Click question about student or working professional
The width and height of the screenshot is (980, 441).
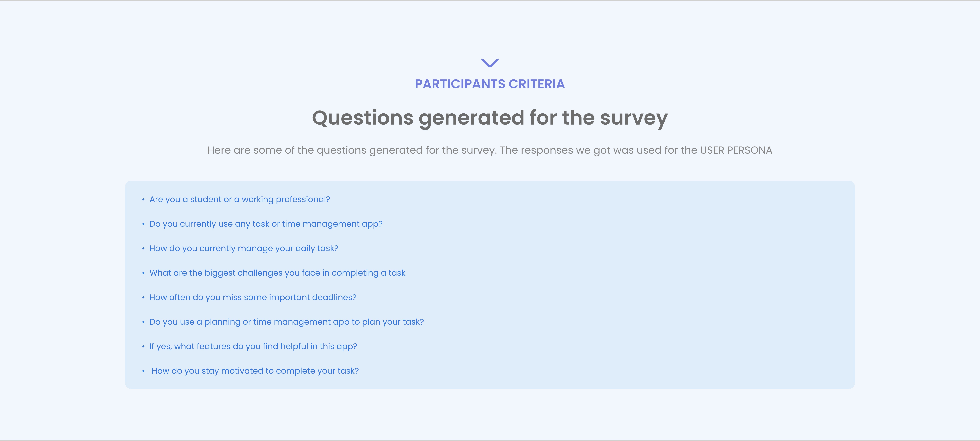point(240,199)
